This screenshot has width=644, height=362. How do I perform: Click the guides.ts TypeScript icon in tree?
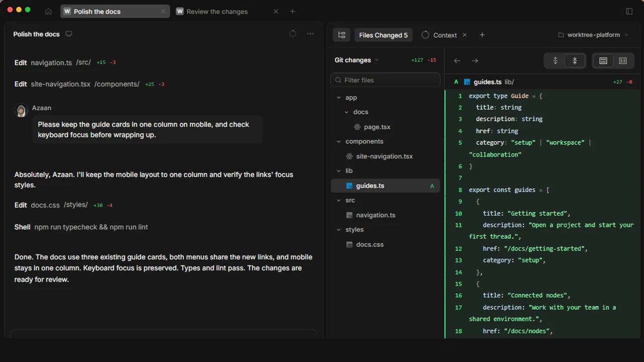[x=350, y=186]
